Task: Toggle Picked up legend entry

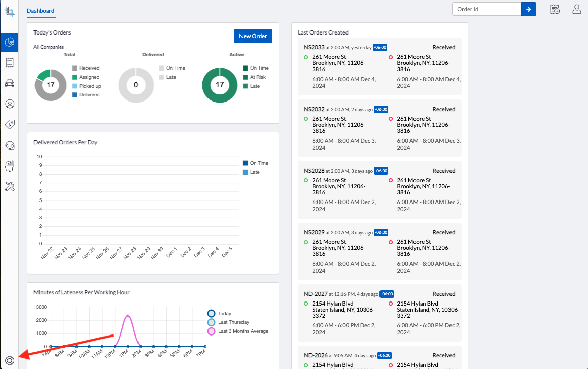Action: (x=87, y=86)
